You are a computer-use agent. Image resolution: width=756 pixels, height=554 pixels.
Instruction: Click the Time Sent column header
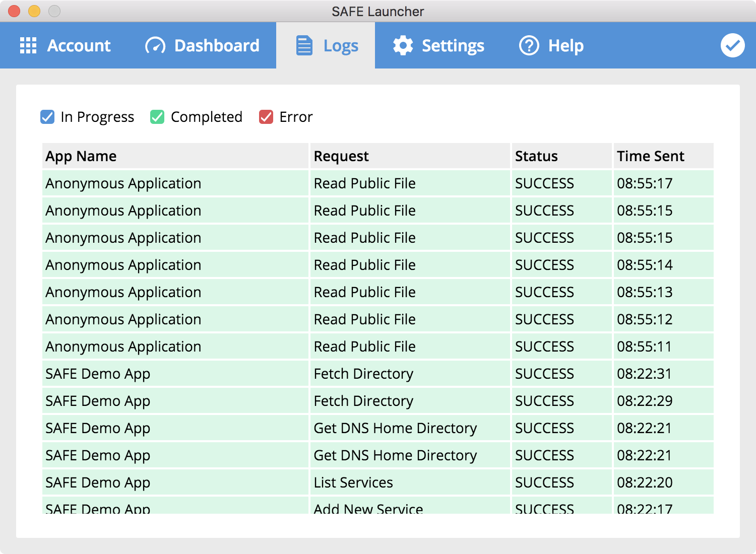pos(664,156)
